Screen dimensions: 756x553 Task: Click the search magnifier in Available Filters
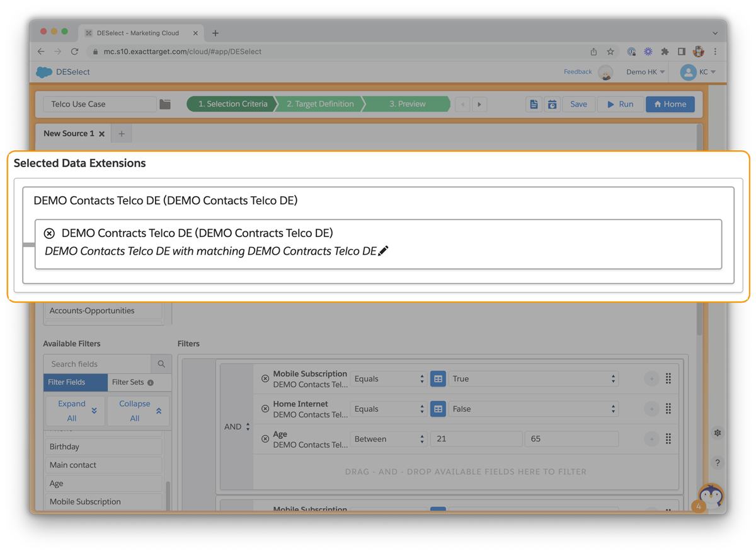(161, 364)
